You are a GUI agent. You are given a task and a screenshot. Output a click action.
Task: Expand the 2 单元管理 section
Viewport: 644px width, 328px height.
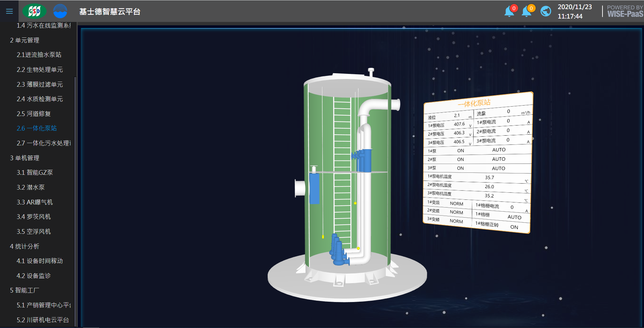tap(25, 40)
